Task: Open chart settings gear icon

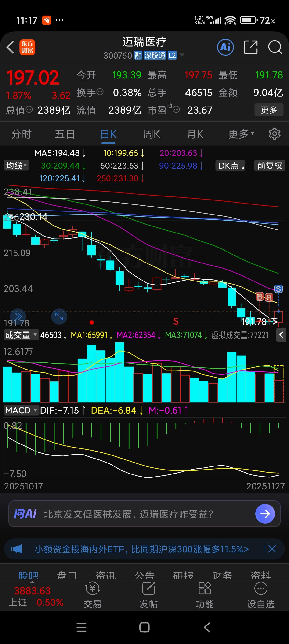Action: (275, 134)
